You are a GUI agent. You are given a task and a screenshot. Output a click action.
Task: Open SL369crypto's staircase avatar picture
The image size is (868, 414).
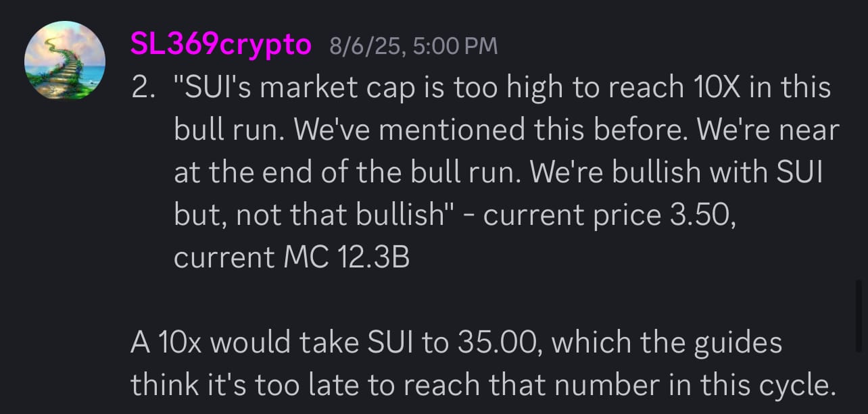[x=65, y=61]
